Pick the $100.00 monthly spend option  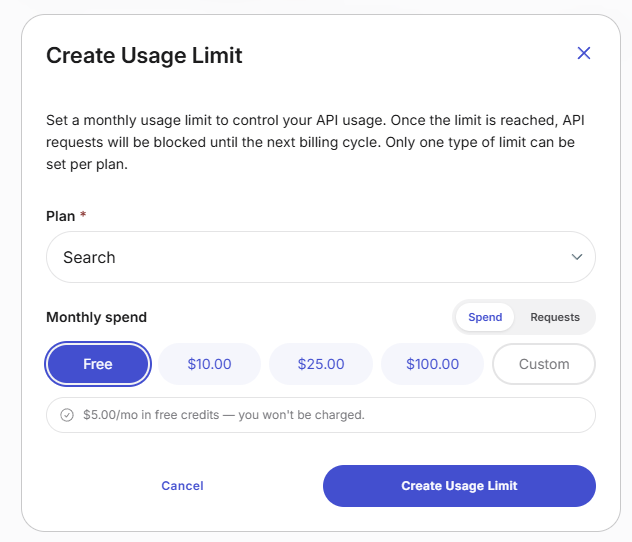[432, 364]
